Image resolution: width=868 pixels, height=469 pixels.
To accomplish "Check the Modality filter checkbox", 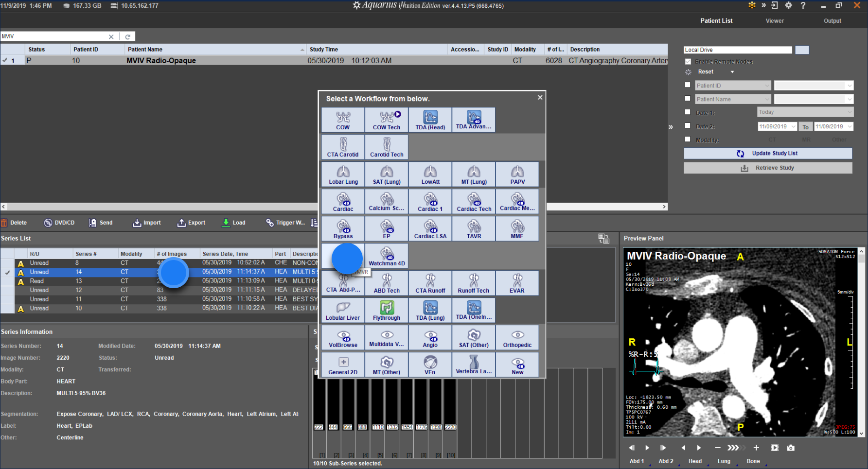I will [x=688, y=139].
